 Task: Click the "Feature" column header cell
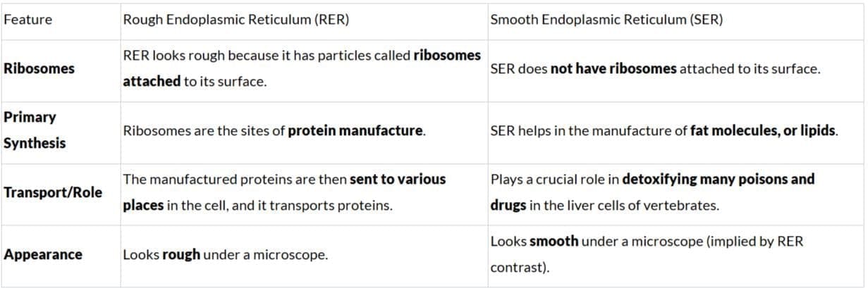tap(27, 20)
